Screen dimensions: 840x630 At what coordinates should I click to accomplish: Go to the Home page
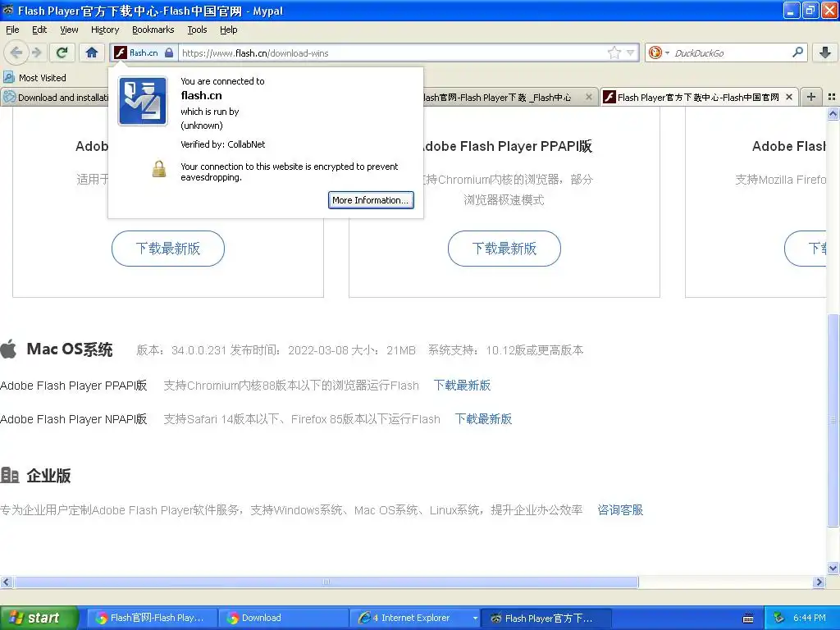point(92,52)
